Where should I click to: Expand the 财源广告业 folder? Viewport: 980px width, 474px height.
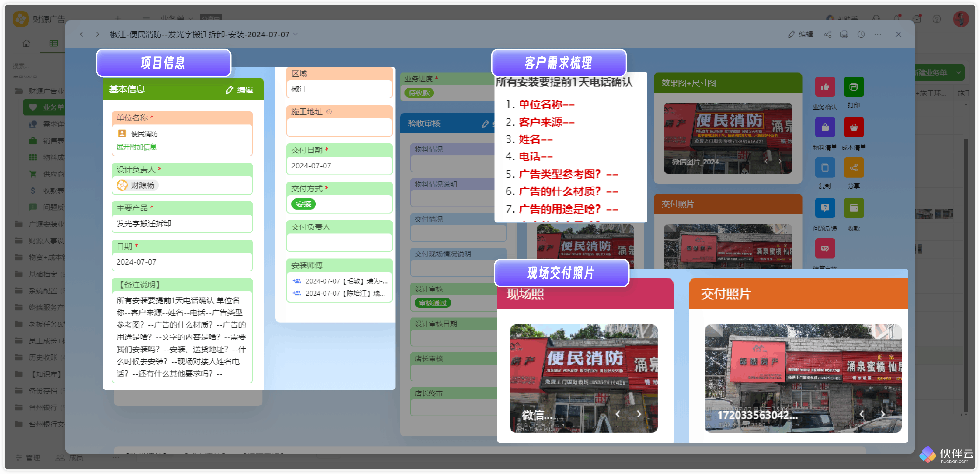19,91
